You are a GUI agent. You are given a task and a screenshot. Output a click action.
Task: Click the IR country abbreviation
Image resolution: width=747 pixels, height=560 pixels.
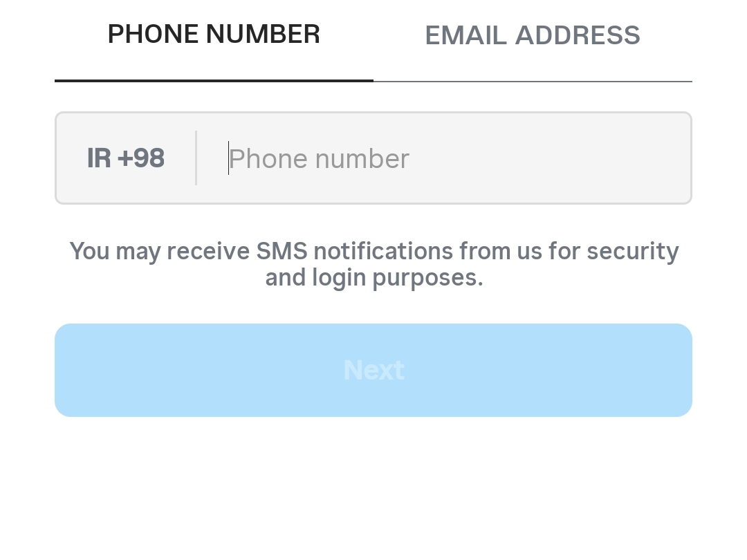tap(99, 158)
